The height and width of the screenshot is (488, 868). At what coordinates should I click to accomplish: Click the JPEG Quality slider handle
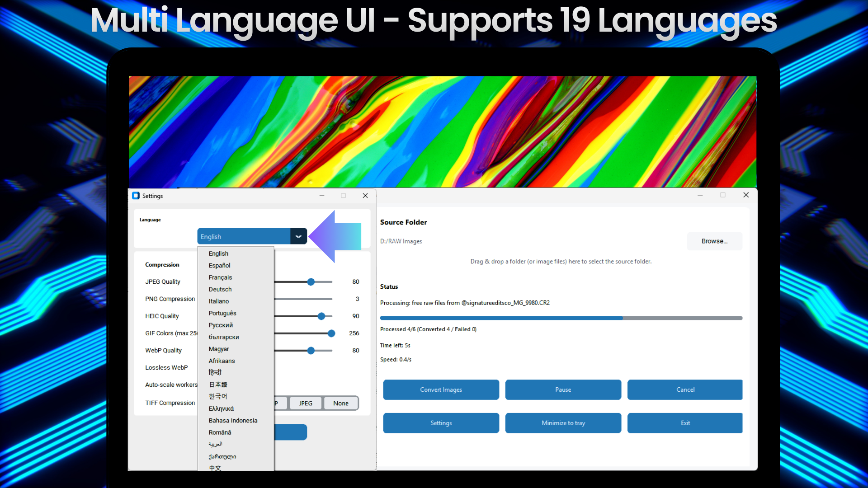pyautogui.click(x=311, y=282)
